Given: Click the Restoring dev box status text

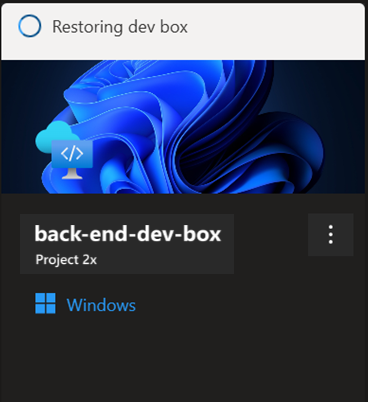Looking at the screenshot, I should (120, 27).
